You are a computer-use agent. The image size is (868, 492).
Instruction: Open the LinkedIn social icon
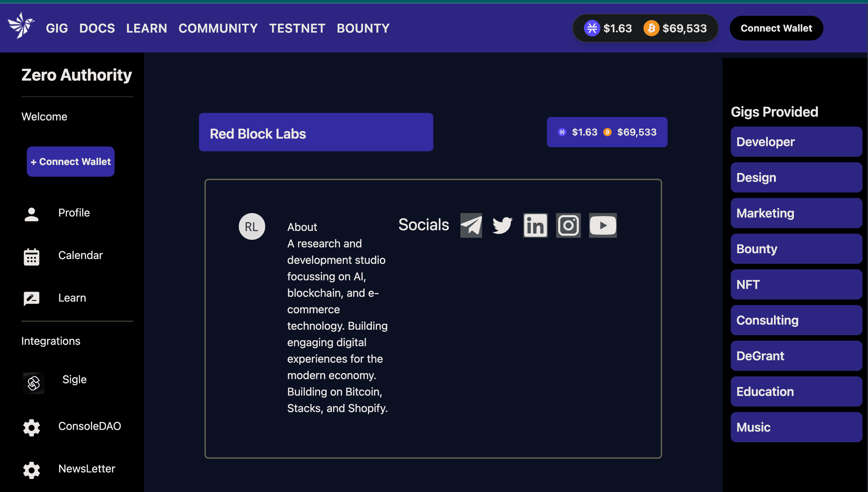535,225
